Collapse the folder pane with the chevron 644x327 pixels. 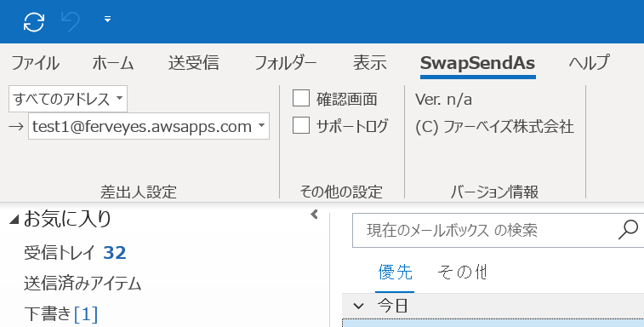click(x=314, y=215)
